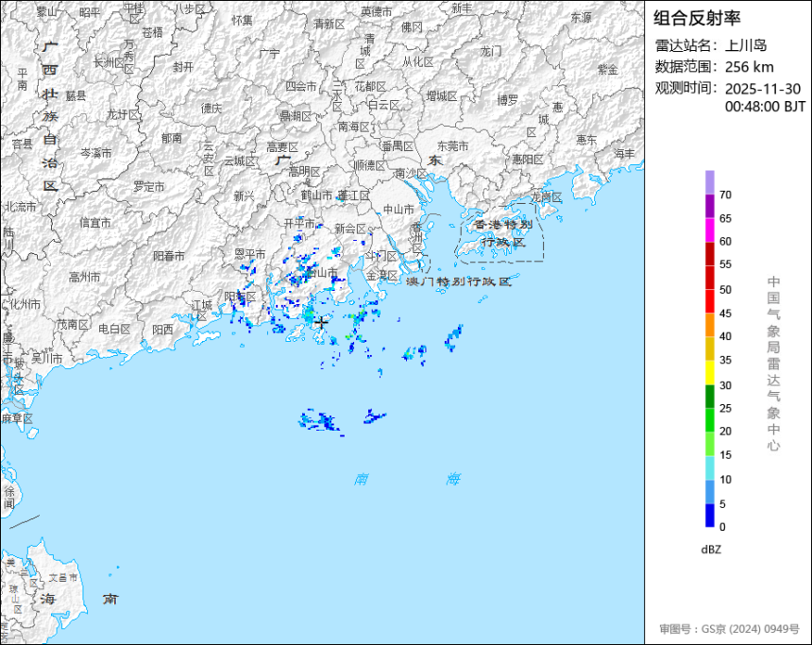Click the legend value 20
Viewport: 812px width, 645px height.
(725, 431)
